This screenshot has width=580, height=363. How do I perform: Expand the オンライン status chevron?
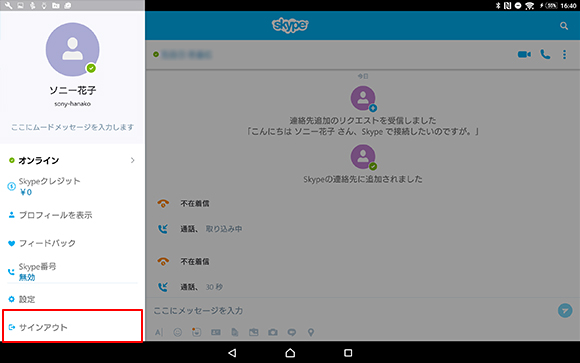point(132,160)
